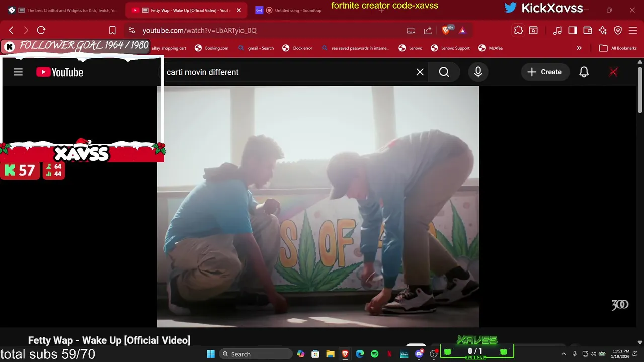The width and height of the screenshot is (644, 362).
Task: Open Microsoft Store from the taskbar
Action: pos(315,354)
